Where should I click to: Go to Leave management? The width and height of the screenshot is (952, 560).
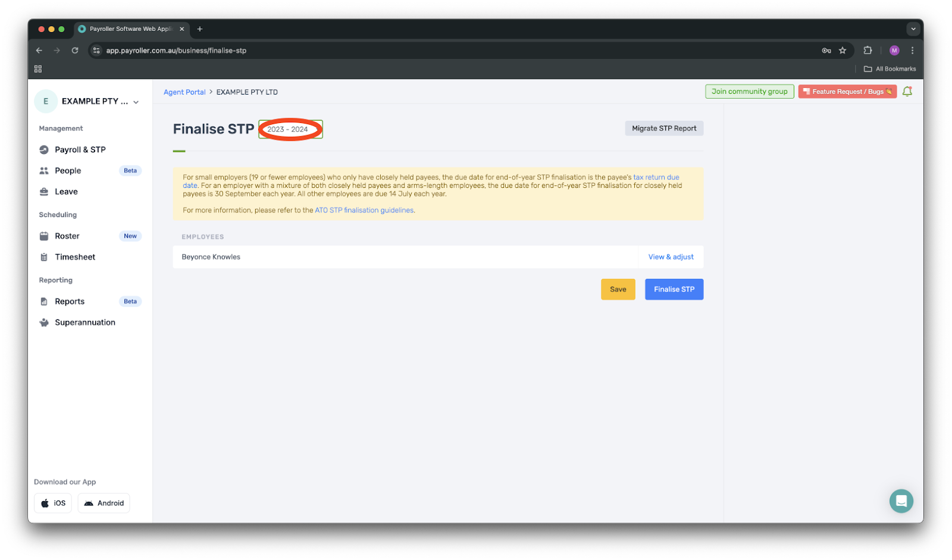tap(66, 191)
